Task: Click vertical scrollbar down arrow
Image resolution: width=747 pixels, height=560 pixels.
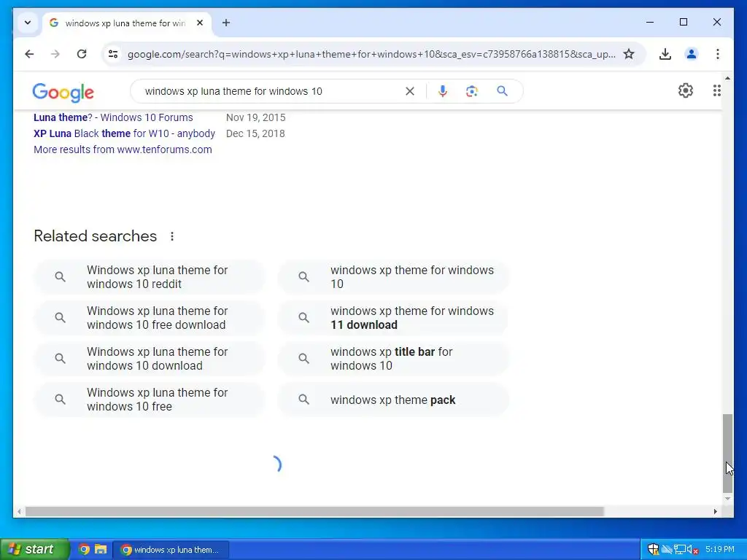Action: point(727,499)
